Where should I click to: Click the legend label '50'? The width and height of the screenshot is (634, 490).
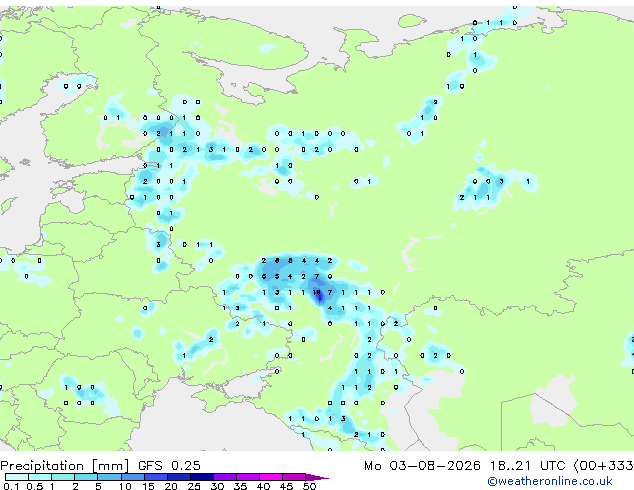[310, 486]
